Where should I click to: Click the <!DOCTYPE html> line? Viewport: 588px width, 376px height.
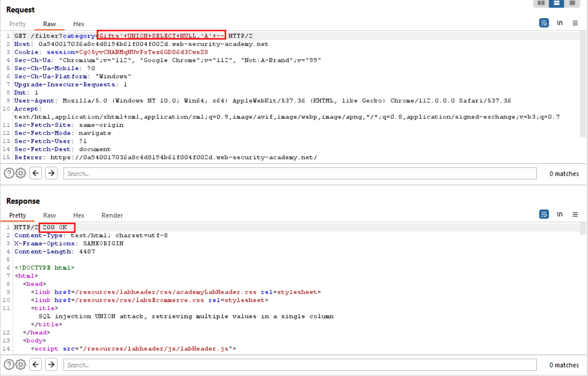(44, 268)
